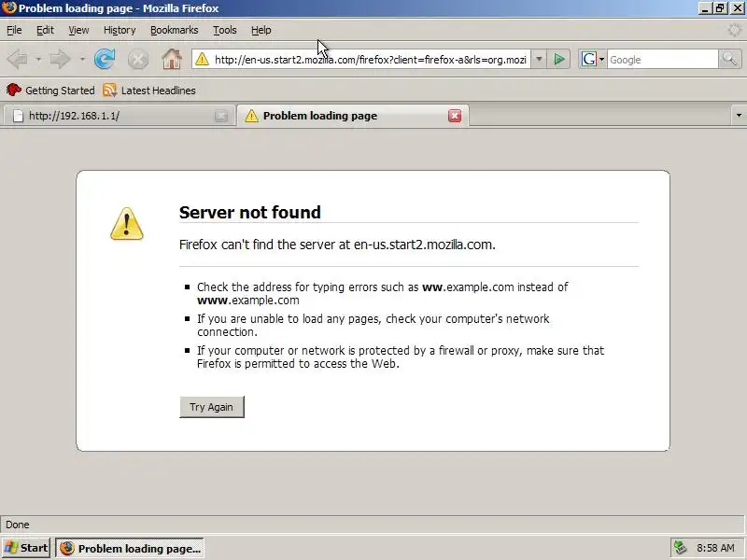Click the activity throbber icon
747x560 pixels.
point(735,30)
